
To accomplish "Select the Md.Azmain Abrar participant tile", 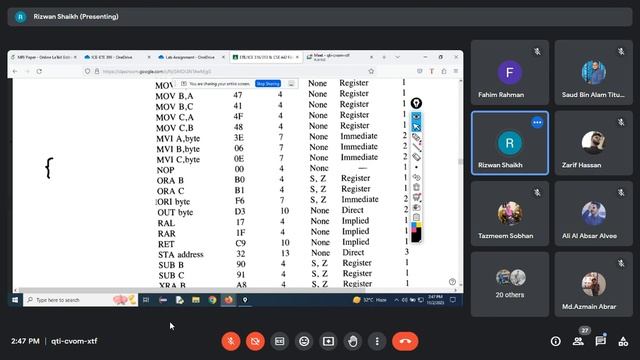I will pos(593,284).
